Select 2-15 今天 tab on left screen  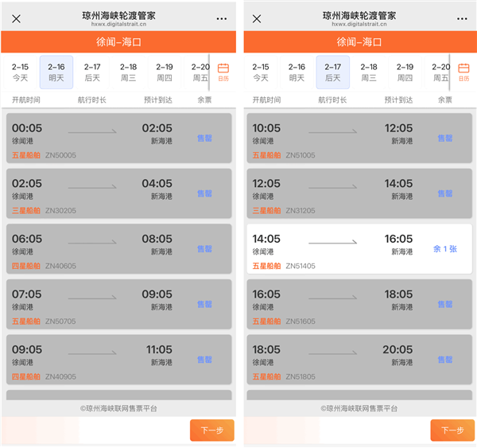pyautogui.click(x=21, y=72)
